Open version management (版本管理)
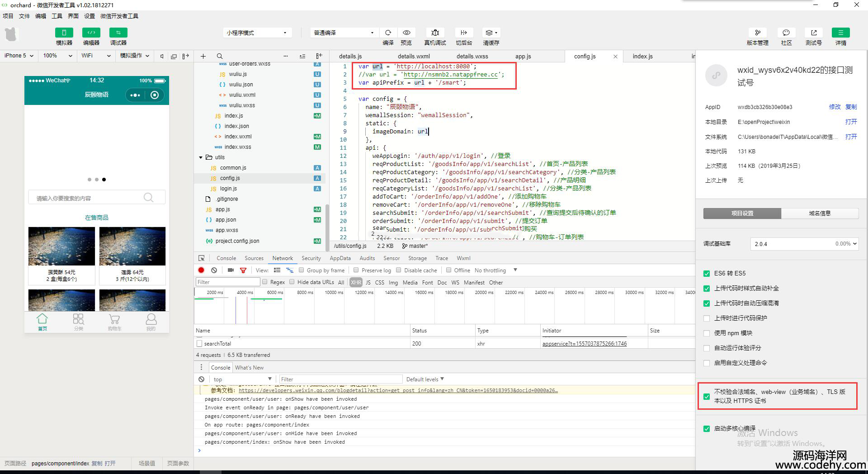 [757, 33]
